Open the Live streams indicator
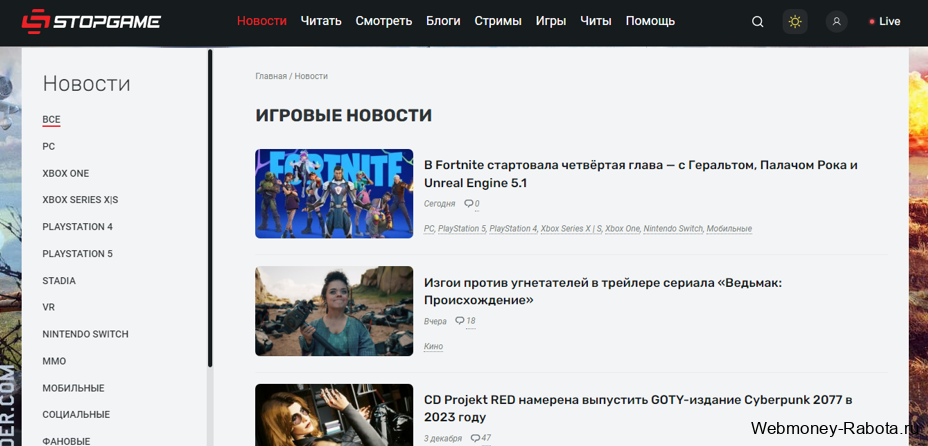 885,22
